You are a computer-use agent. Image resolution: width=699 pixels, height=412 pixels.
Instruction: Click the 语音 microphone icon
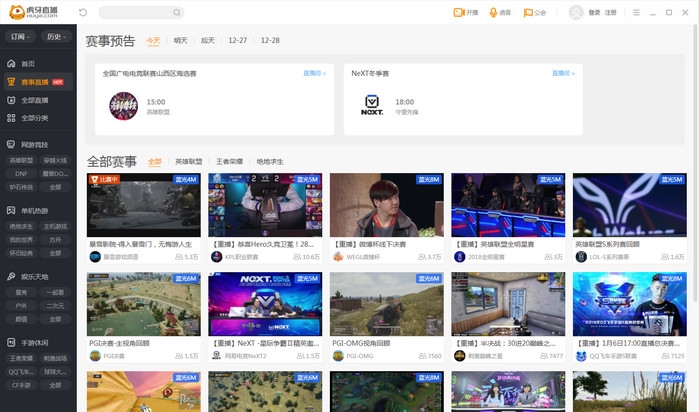click(x=493, y=12)
